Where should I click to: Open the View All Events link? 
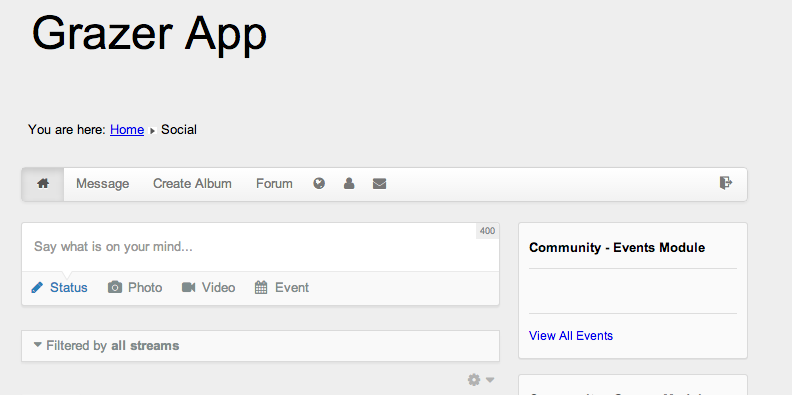point(571,336)
